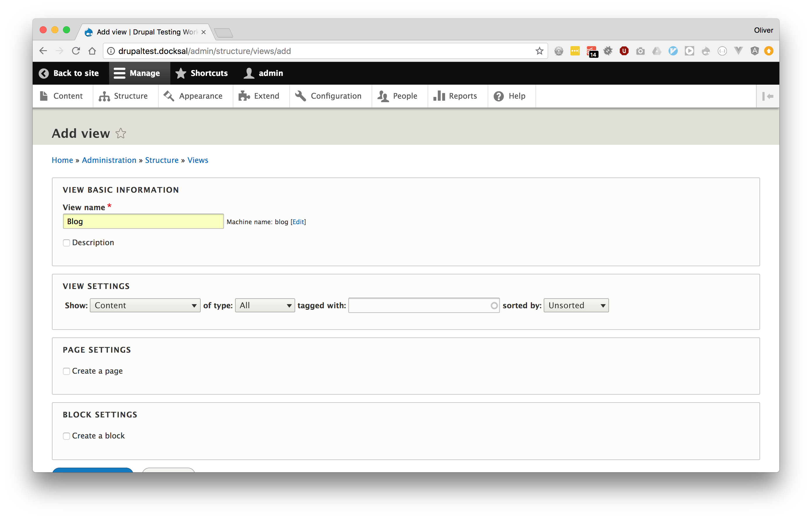Toggle the Manage toolbar tab
812x519 pixels.
pos(137,73)
